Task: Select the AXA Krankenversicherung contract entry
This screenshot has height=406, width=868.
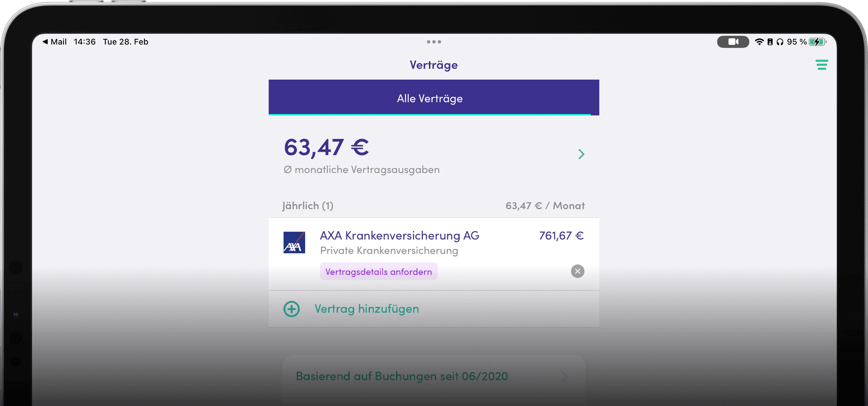Action: tap(400, 236)
